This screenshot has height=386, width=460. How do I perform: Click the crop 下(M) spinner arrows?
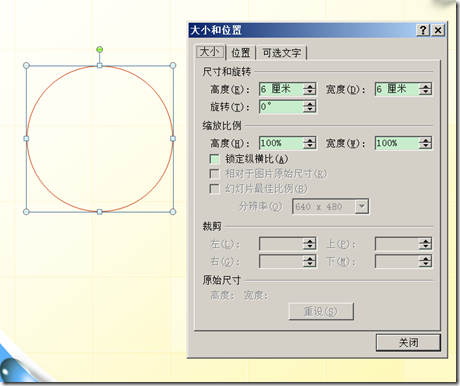[x=425, y=261]
